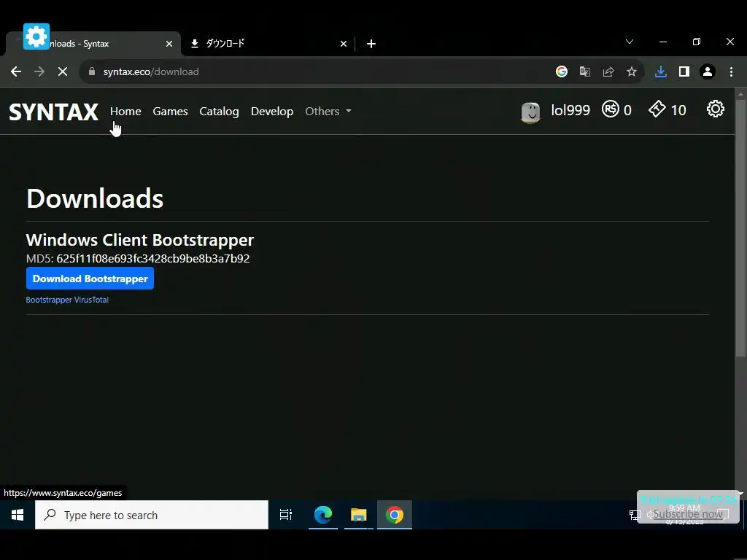Launch Microsoft Edge from taskbar
Image resolution: width=747 pixels, height=560 pixels.
pos(322,516)
